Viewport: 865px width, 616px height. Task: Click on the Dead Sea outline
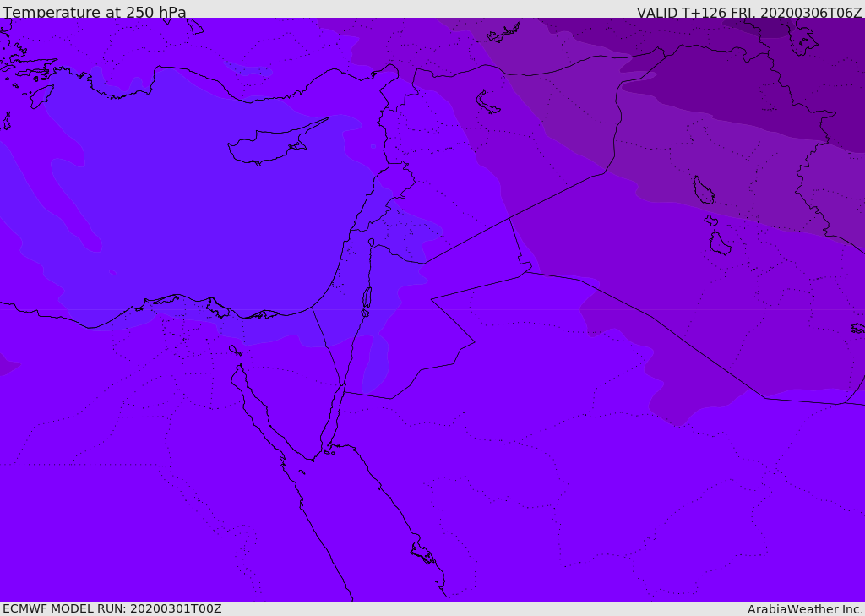(x=367, y=300)
